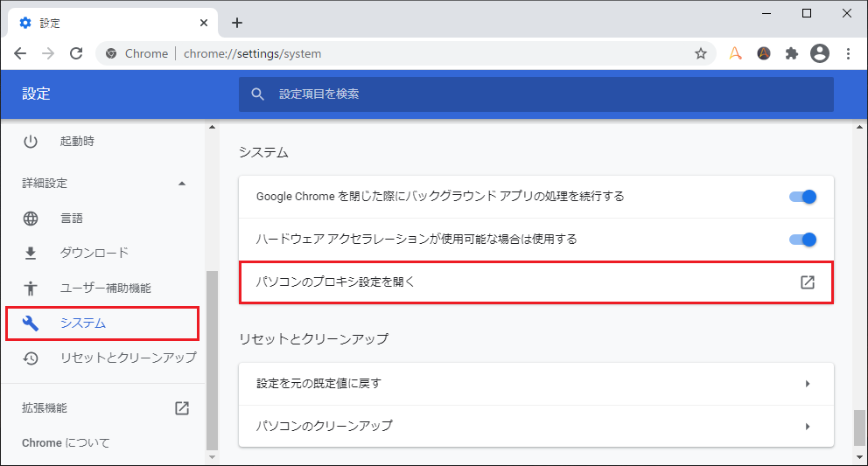Image resolution: width=868 pixels, height=466 pixels.
Task: Click the ダウンロード download icon
Action: click(31, 253)
